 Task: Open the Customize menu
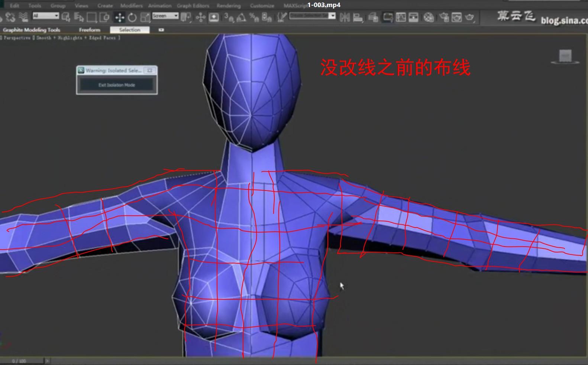tap(262, 6)
